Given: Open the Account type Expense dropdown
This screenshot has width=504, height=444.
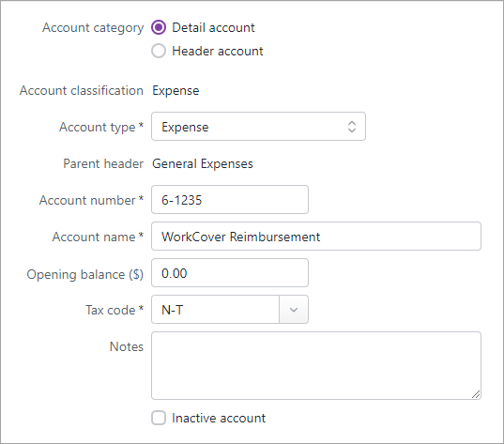Looking at the screenshot, I should pyautogui.click(x=258, y=127).
